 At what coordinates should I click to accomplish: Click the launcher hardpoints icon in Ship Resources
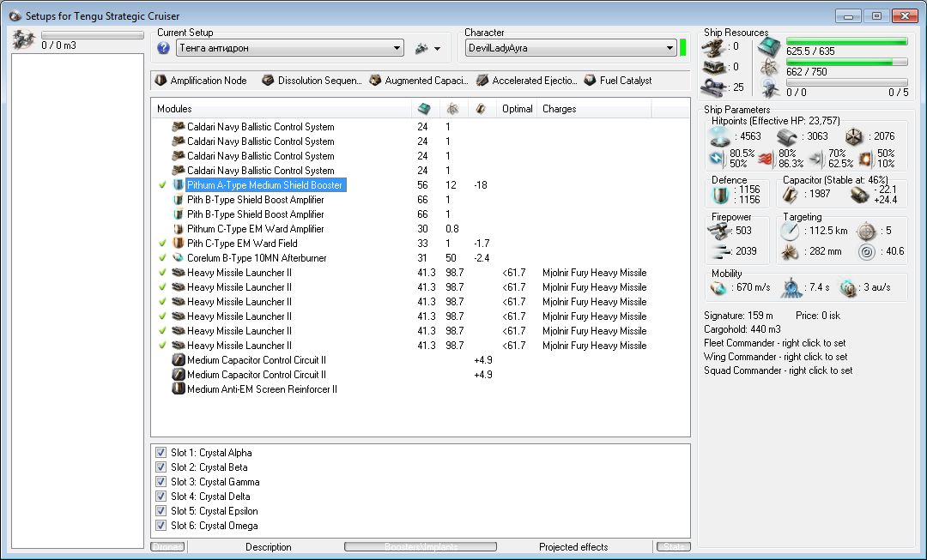tap(712, 67)
